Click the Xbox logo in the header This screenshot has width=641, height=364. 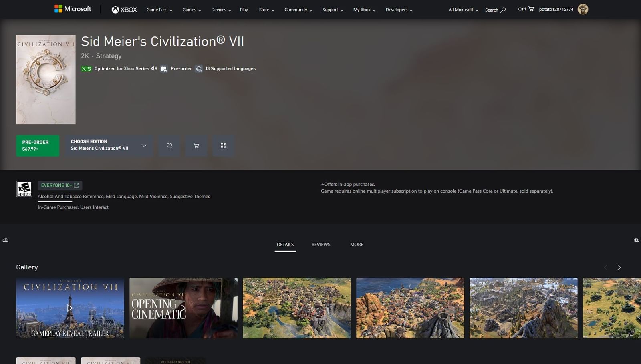click(x=124, y=9)
